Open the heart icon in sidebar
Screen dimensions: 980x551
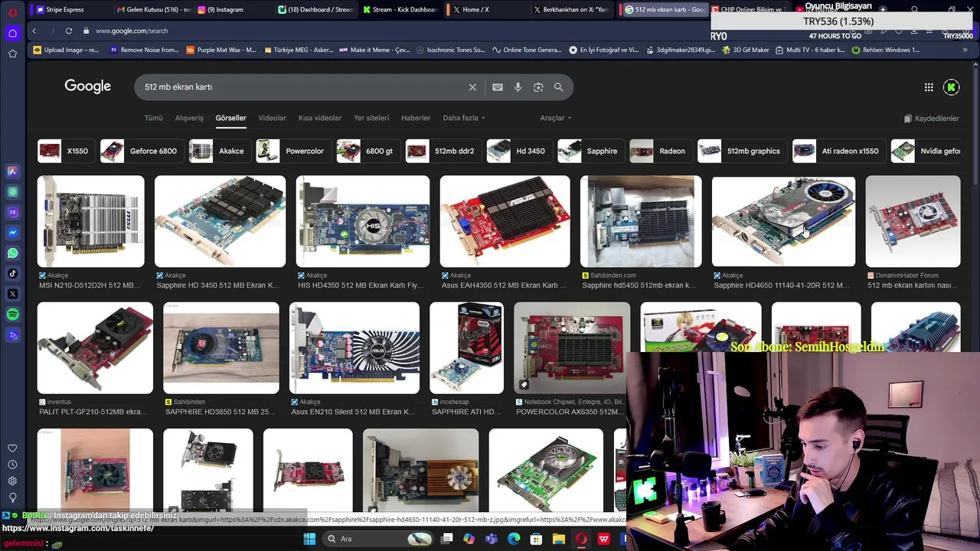click(12, 448)
